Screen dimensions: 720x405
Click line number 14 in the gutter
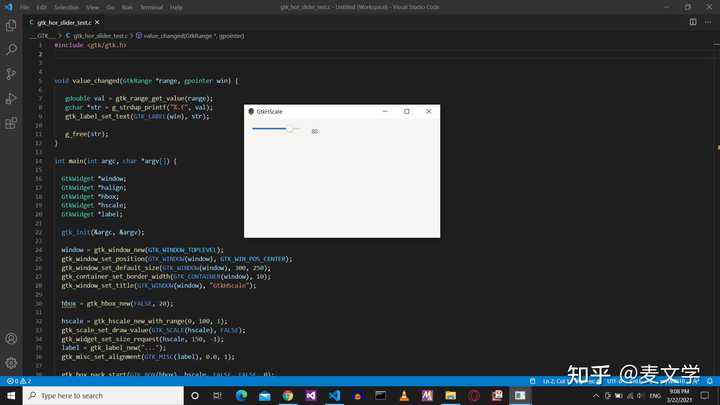pos(39,161)
